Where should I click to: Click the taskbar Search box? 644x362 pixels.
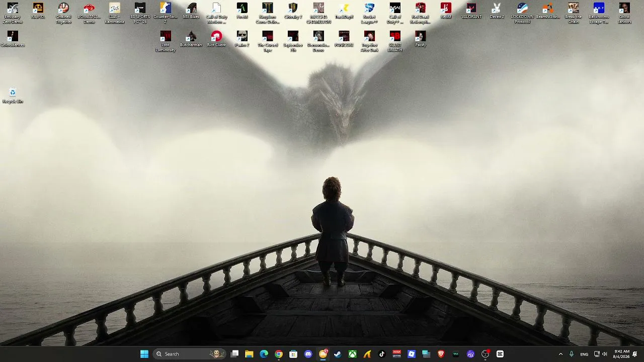click(189, 354)
